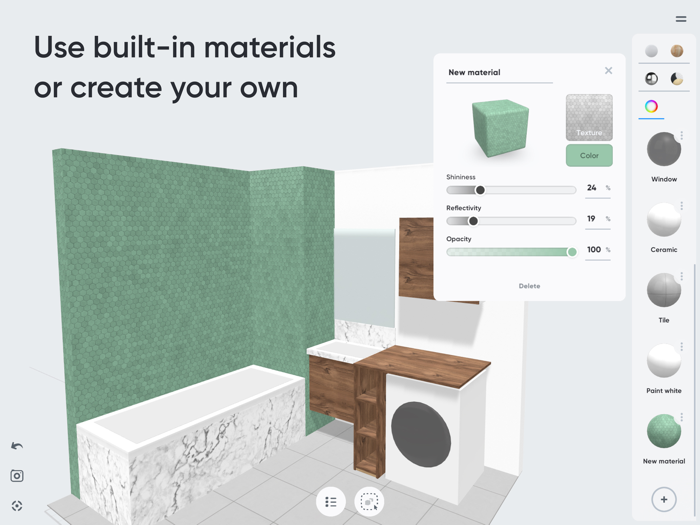Click the Reflectivity value field 19
This screenshot has height=525, width=700.
tap(597, 219)
